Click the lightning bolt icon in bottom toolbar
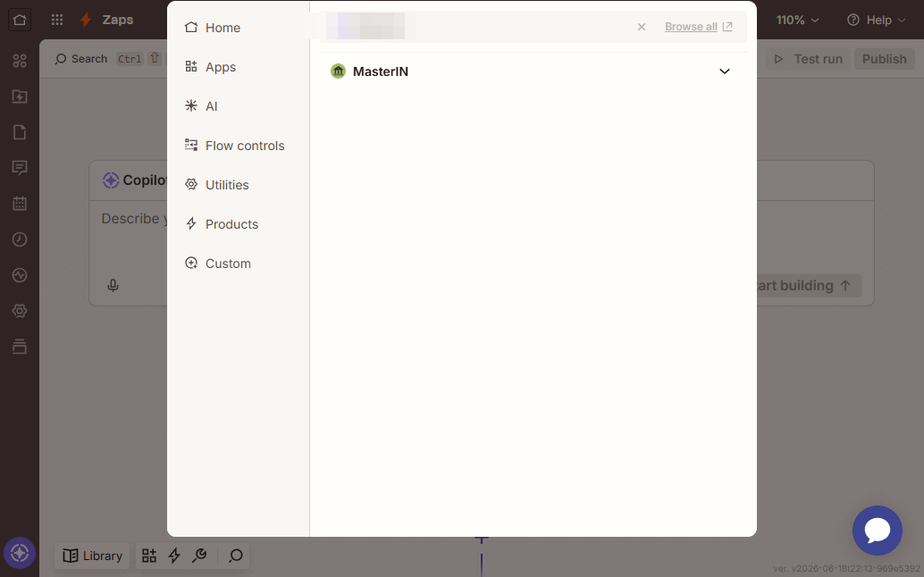The width and height of the screenshot is (924, 577). click(x=174, y=556)
